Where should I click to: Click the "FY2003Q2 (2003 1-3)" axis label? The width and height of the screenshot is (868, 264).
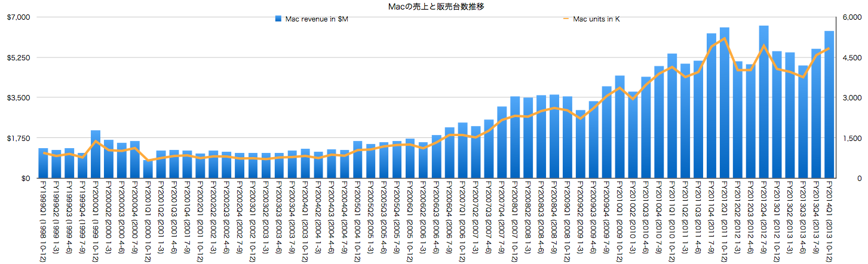pos(266,216)
